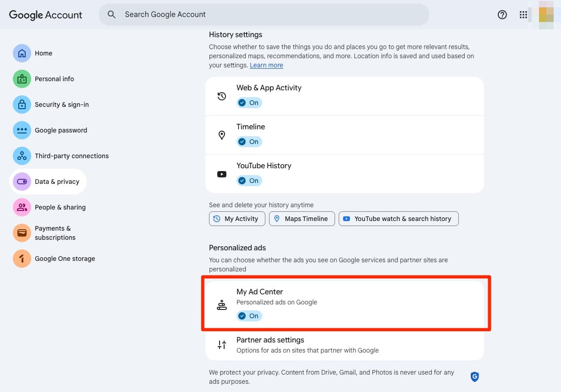Open the help question mark icon
The height and width of the screenshot is (392, 561).
click(x=502, y=15)
